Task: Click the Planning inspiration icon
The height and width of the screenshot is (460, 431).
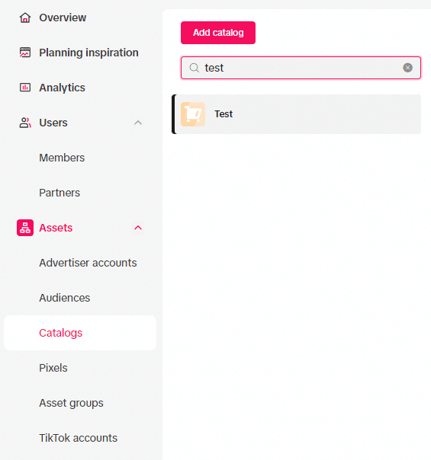Action: pyautogui.click(x=25, y=53)
